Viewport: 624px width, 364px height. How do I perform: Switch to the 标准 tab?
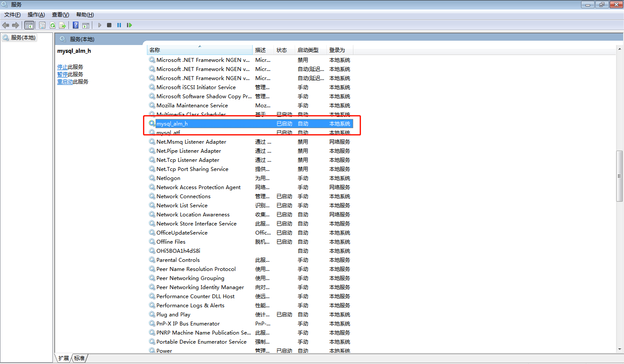[79, 358]
